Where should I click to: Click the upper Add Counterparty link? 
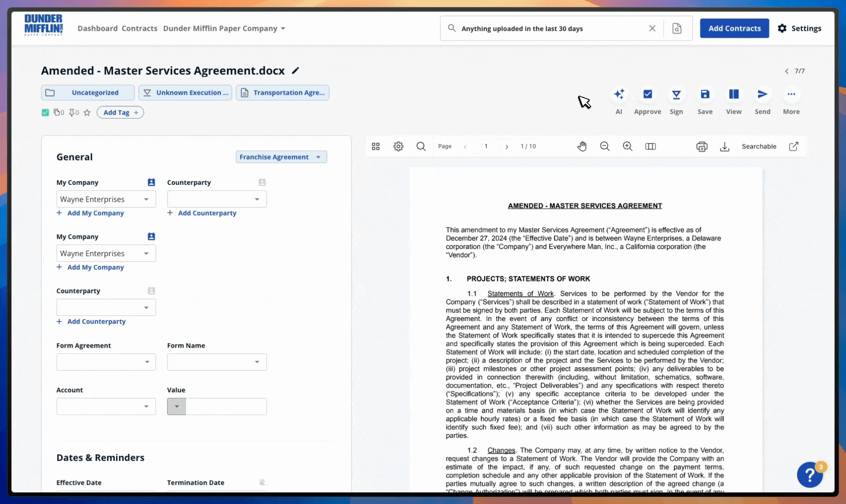(202, 213)
